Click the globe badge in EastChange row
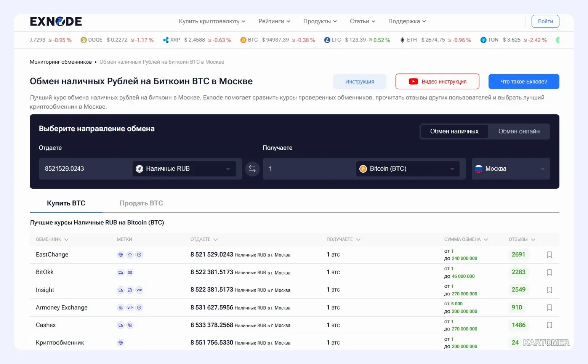588x364 pixels. coord(121,255)
